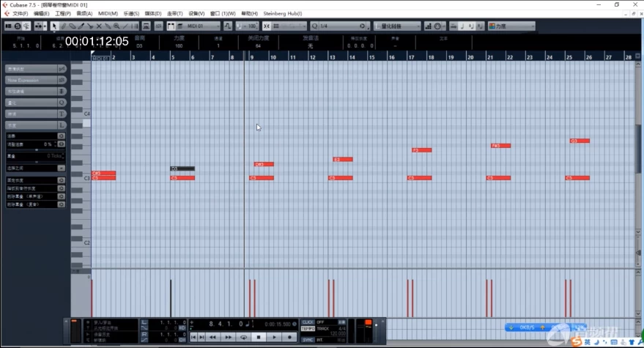Click the transport Record button
This screenshot has width=644, height=348.
(290, 337)
